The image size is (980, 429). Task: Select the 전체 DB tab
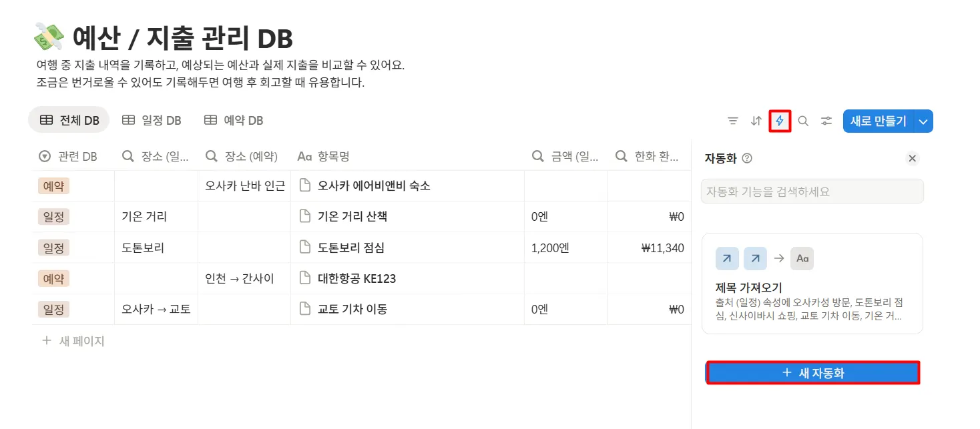69,120
